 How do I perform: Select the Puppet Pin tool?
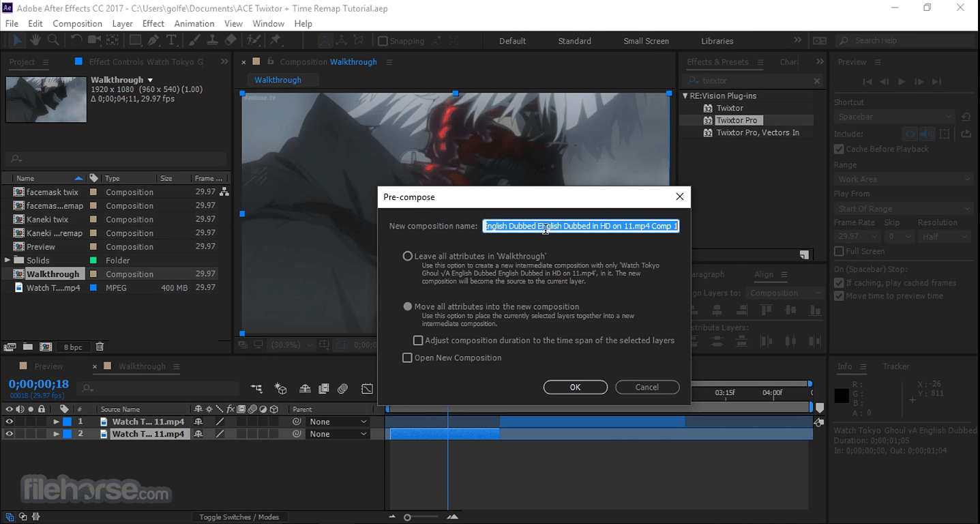coord(276,40)
